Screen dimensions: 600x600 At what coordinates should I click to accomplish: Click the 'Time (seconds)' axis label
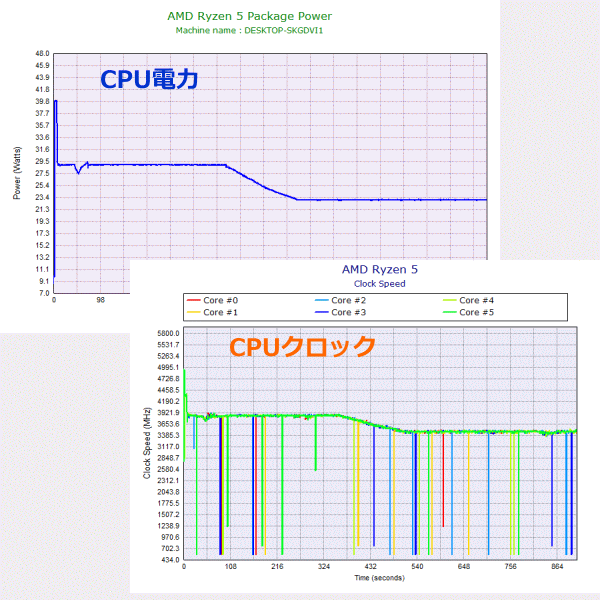379,578
